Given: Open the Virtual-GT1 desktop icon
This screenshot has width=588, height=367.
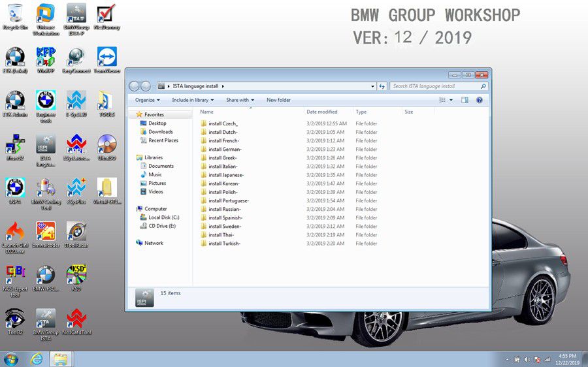Looking at the screenshot, I should pos(107,191).
